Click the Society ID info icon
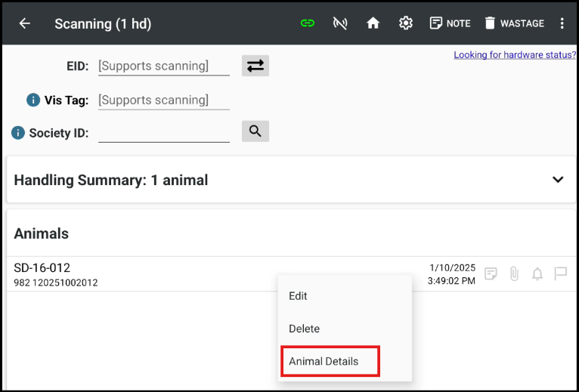Screen dimensions: 579x392 pyautogui.click(x=18, y=133)
